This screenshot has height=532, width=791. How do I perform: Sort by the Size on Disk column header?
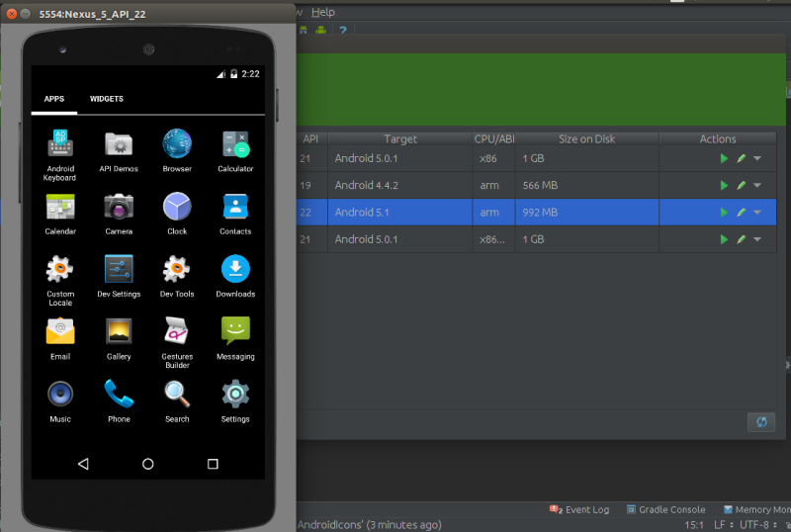tap(586, 138)
